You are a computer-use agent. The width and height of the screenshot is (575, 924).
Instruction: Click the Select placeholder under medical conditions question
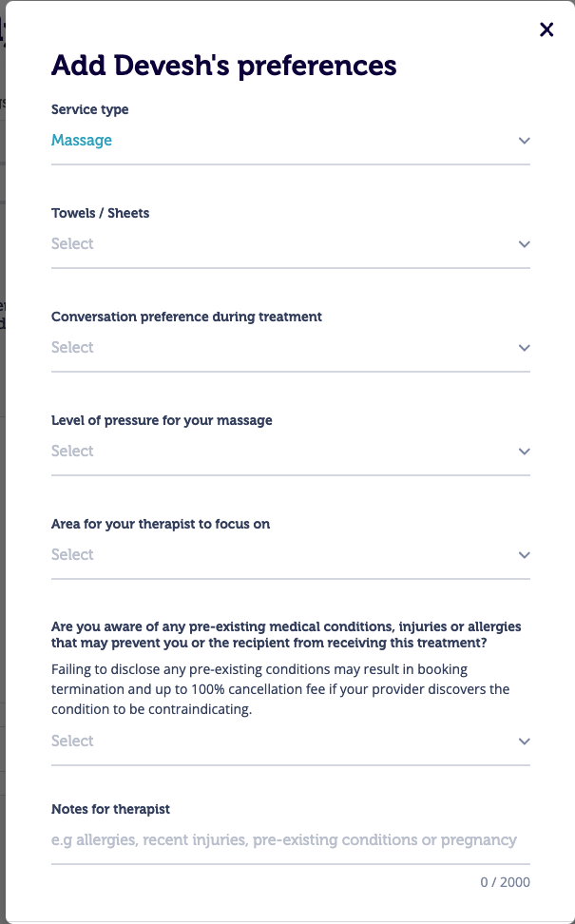72,741
